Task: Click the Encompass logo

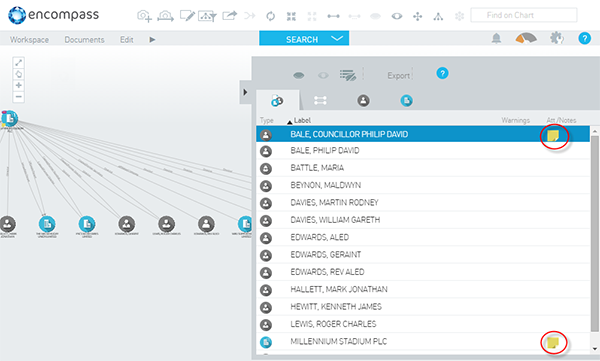Action: pos(53,15)
